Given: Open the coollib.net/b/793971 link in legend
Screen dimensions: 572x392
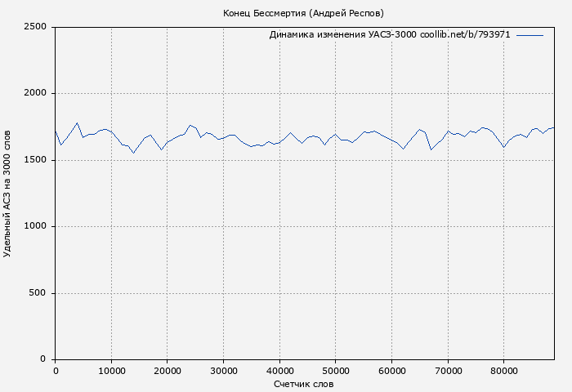Looking at the screenshot, I should tap(465, 35).
